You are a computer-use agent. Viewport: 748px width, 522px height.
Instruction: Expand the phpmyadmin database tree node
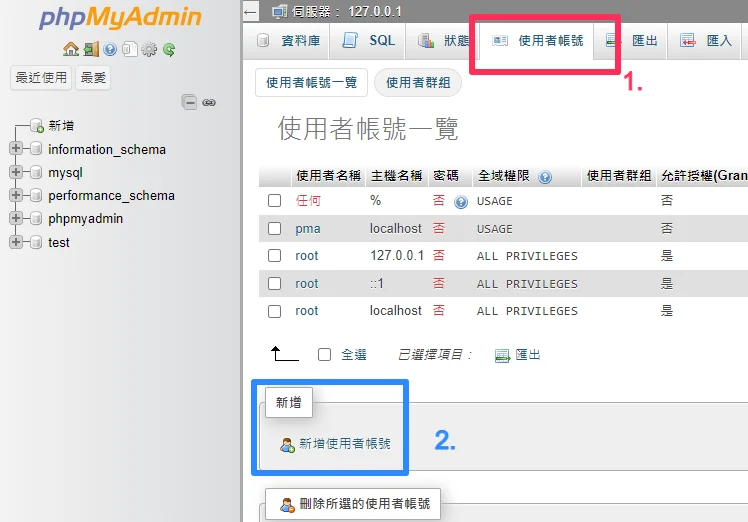(x=15, y=218)
